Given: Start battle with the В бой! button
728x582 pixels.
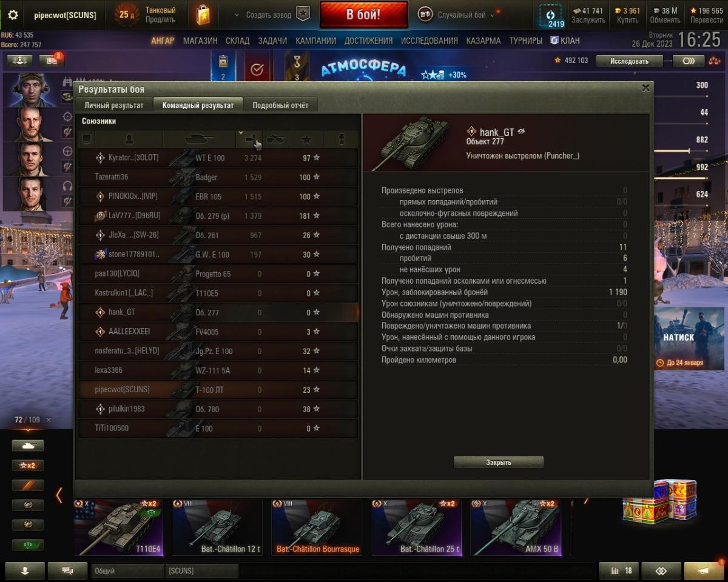Looking at the screenshot, I should pos(363,15).
